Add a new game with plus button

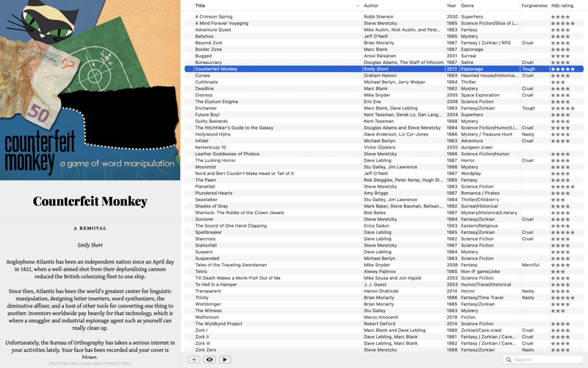[194, 359]
